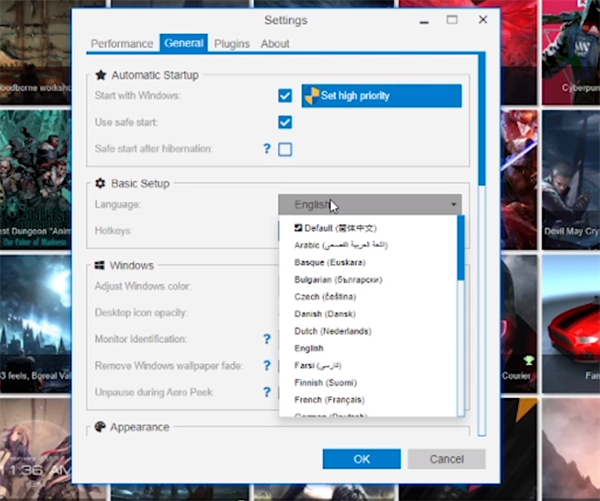Click the Cancel button
The height and width of the screenshot is (501, 600).
tap(447, 459)
